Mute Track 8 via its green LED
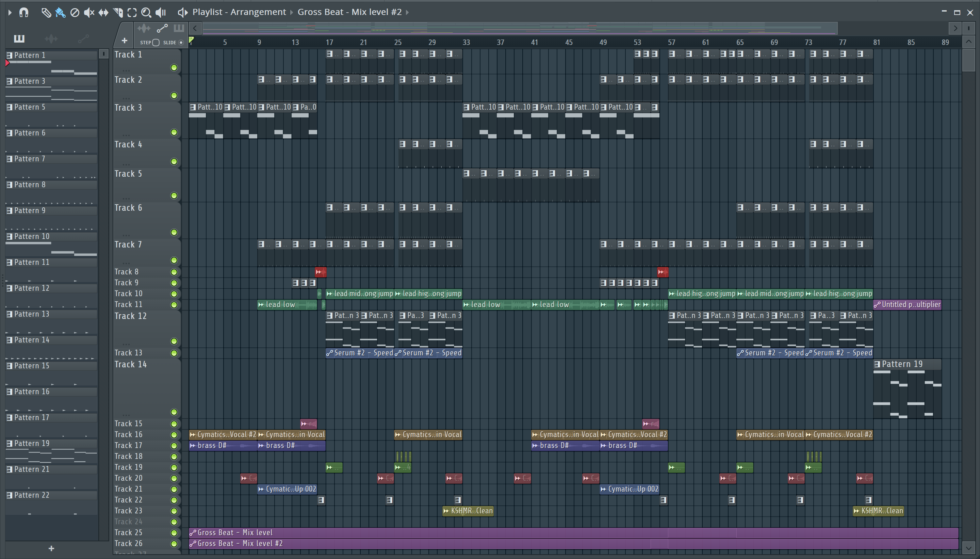Image resolution: width=980 pixels, height=559 pixels. click(x=174, y=272)
